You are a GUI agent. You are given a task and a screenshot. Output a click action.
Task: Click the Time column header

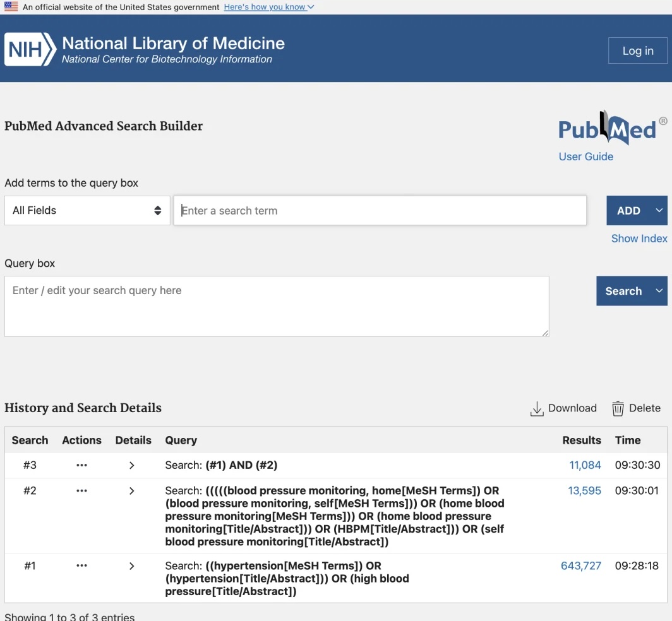click(628, 441)
